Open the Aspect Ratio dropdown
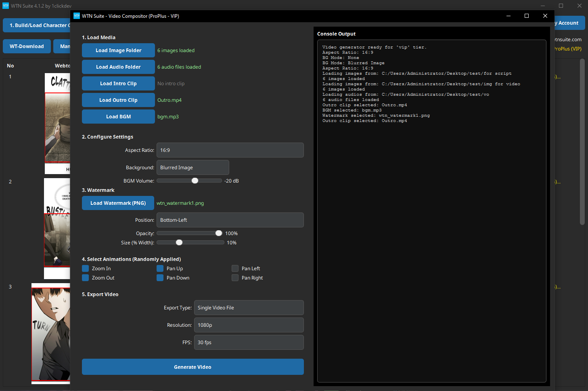 (x=230, y=150)
